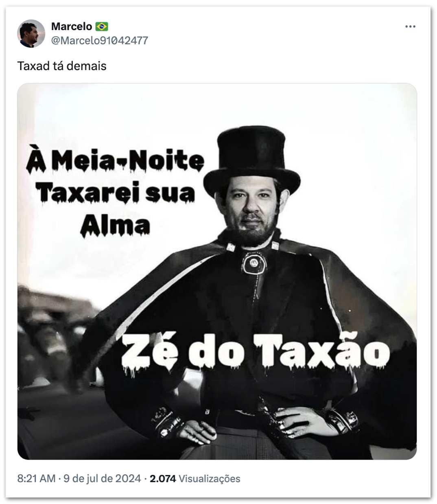Click the 'Visualizações' label
This screenshot has width=437, height=504.
[x=210, y=478]
